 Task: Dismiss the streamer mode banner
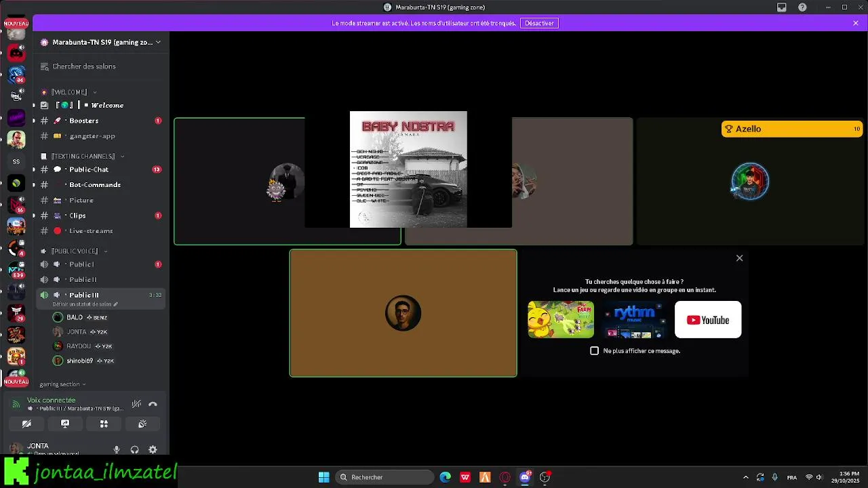856,23
